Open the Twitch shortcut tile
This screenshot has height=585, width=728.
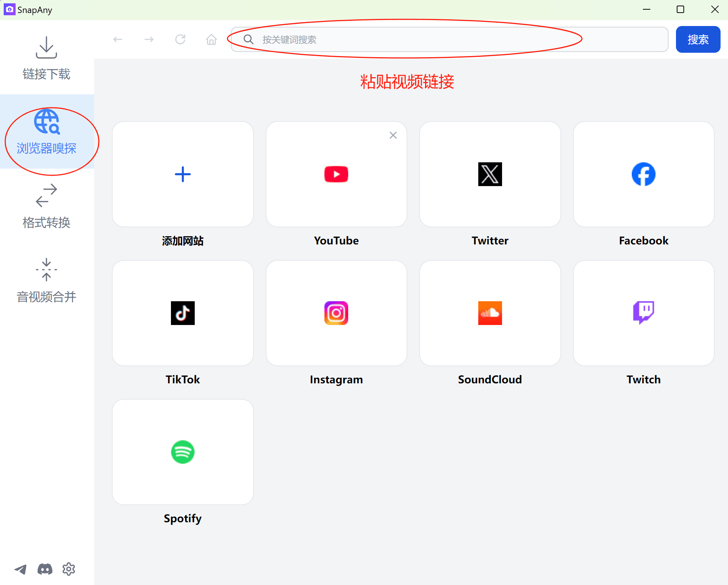pyautogui.click(x=643, y=313)
